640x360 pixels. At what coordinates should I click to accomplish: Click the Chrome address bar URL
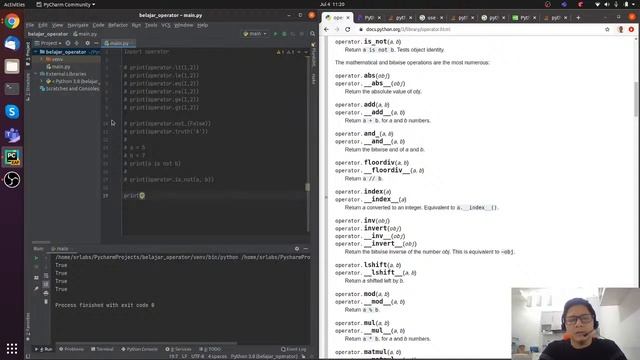point(408,29)
